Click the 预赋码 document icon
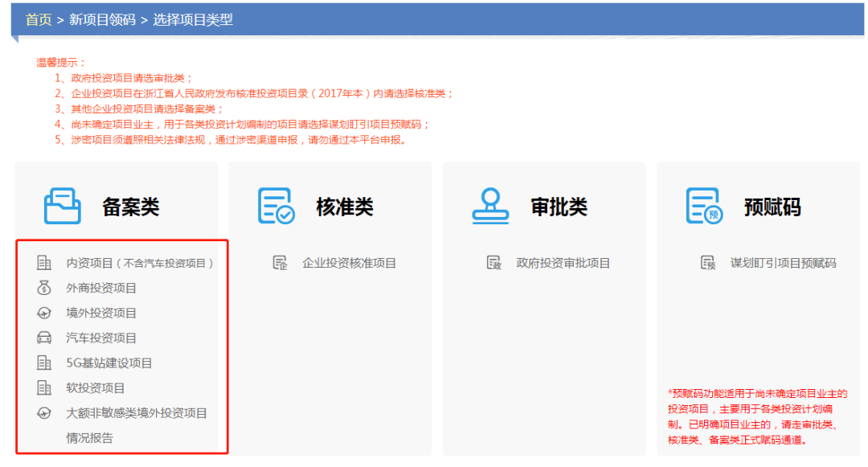868x467 pixels. click(x=705, y=206)
